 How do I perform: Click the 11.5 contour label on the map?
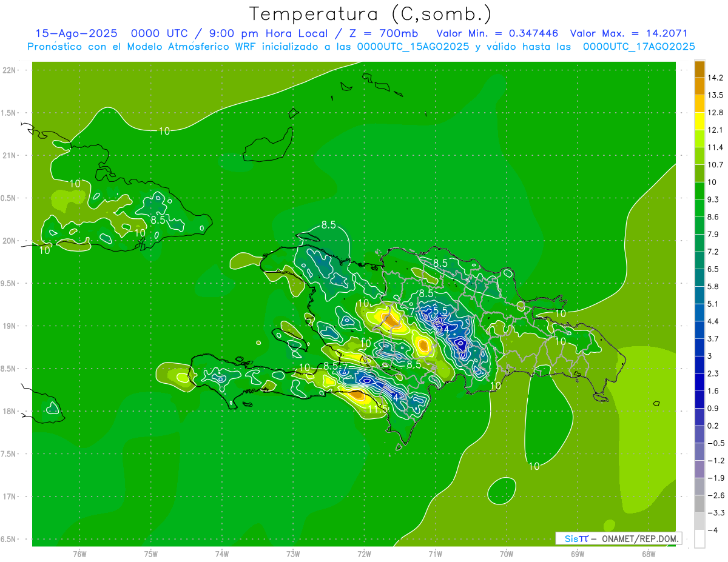coord(378,409)
